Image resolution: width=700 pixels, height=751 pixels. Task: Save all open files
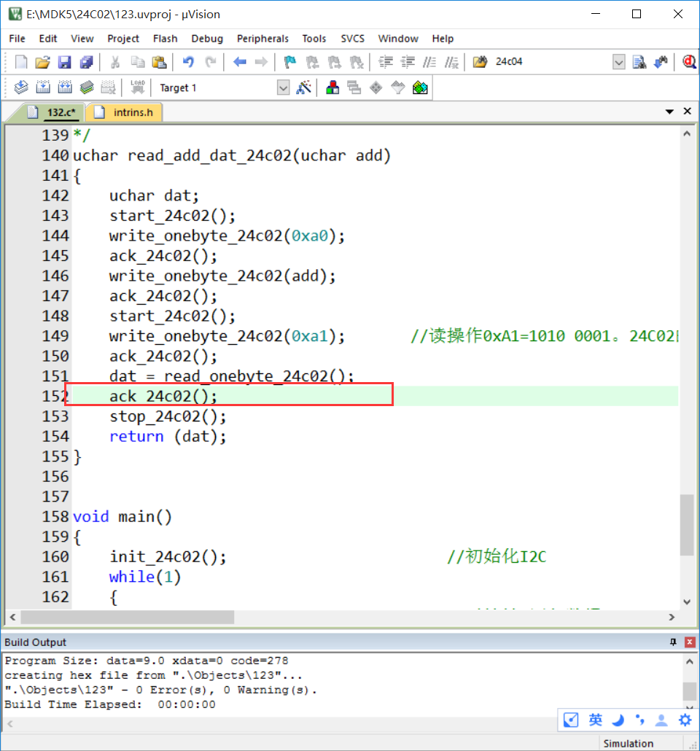click(x=85, y=61)
